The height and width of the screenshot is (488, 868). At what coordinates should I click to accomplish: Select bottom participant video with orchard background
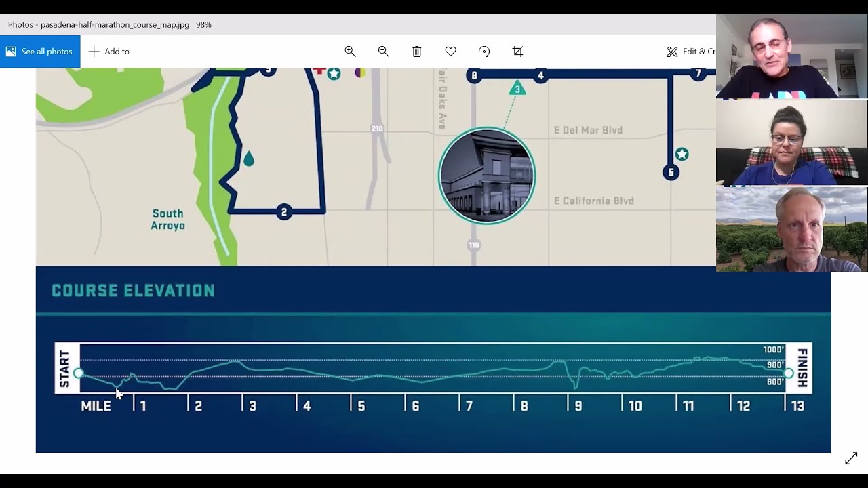click(x=792, y=230)
